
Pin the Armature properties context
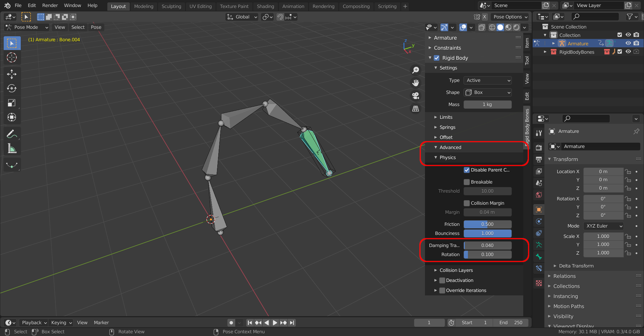tap(636, 131)
